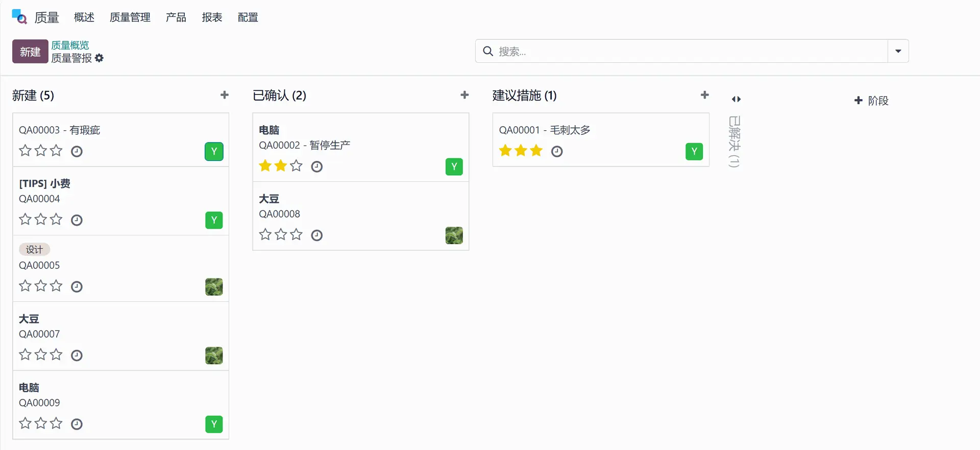Add a card in the 建议措施 column
The image size is (980, 450).
[705, 95]
